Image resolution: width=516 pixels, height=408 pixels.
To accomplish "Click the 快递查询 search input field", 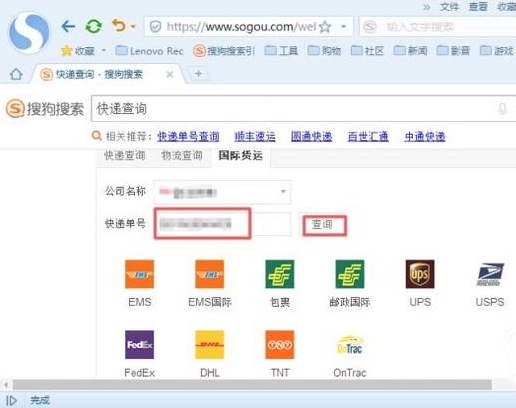I will click(x=293, y=109).
